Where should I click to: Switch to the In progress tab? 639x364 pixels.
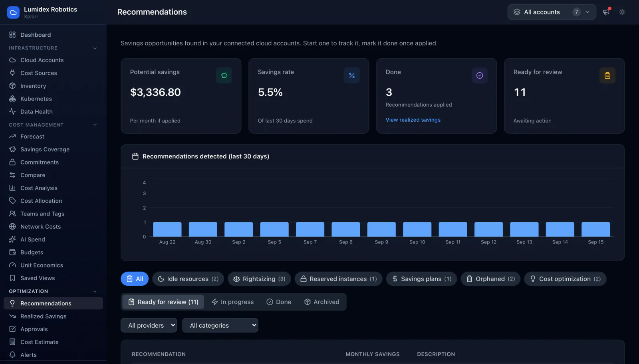point(232,302)
